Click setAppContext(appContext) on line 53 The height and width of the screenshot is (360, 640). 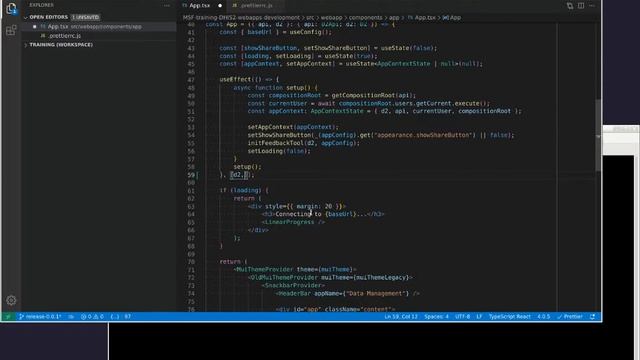point(293,127)
